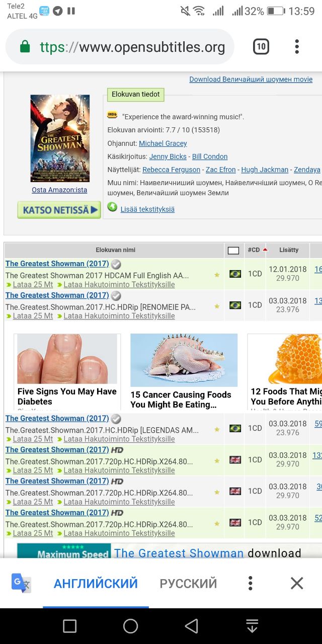
Task: Tap the Telegram notification icon in status bar
Action: click(58, 11)
